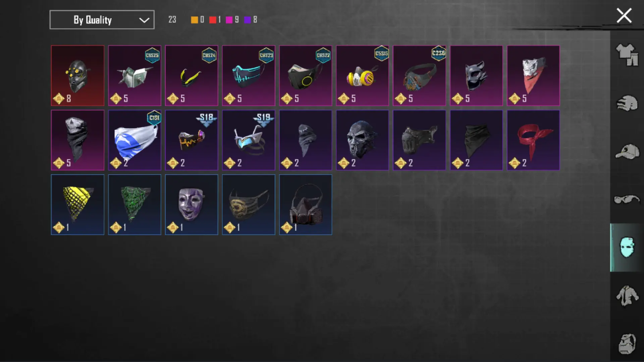The width and height of the screenshot is (644, 362).
Task: Expand the By Quality sort dropdown
Action: 102,20
